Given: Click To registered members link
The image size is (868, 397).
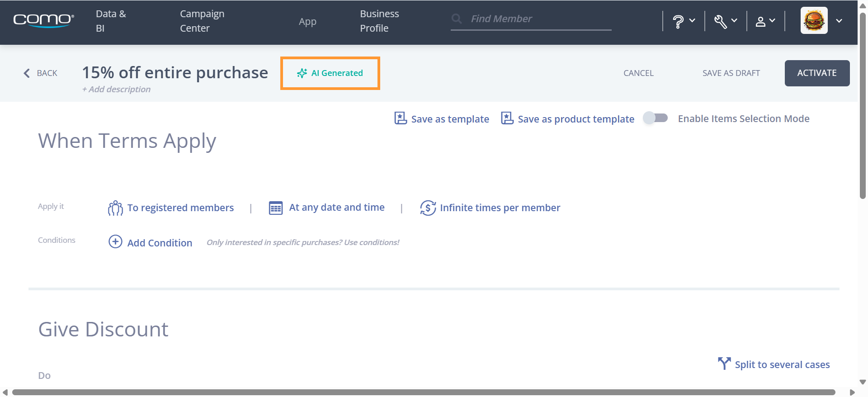Looking at the screenshot, I should [x=180, y=208].
